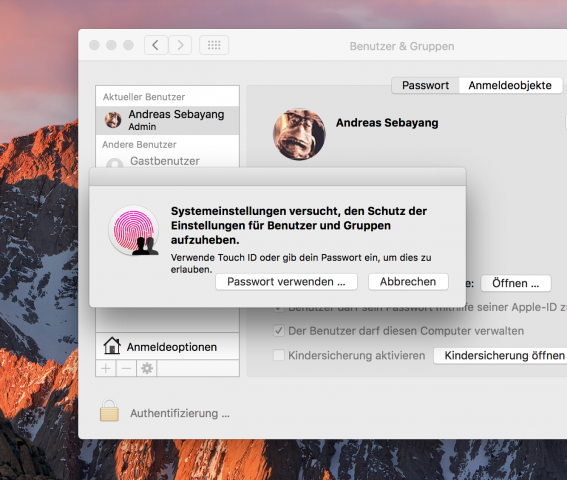Screen dimensions: 567x480
Task: Switch to the Anmeldeobjekte tab
Action: point(510,85)
